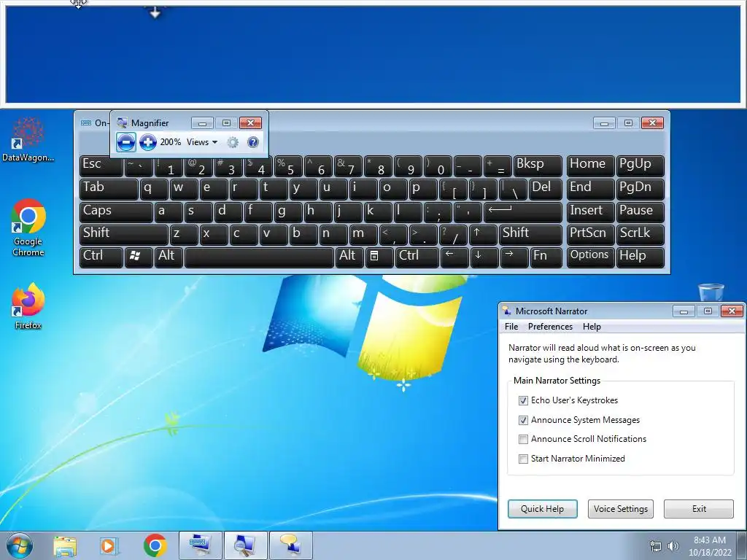Toggle Caps key on on-screen keyboard
Viewport: 747px width, 560px height.
(x=116, y=212)
